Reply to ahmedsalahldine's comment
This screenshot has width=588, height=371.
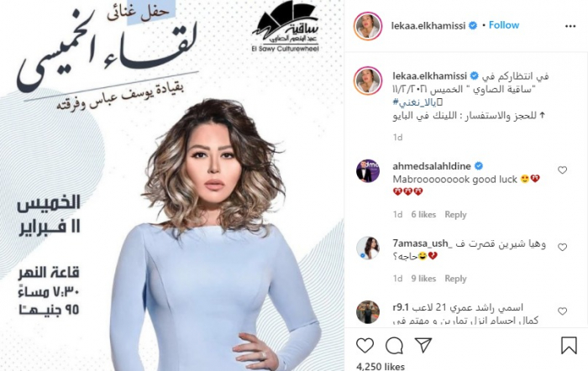pos(455,214)
